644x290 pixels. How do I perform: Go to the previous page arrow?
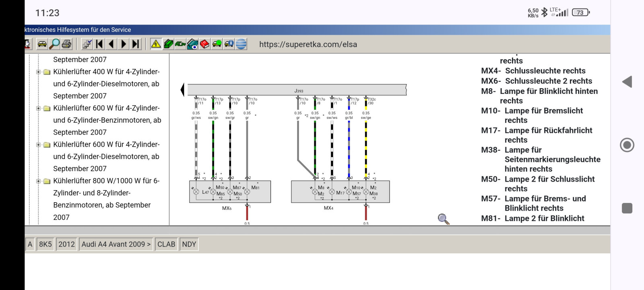point(111,44)
